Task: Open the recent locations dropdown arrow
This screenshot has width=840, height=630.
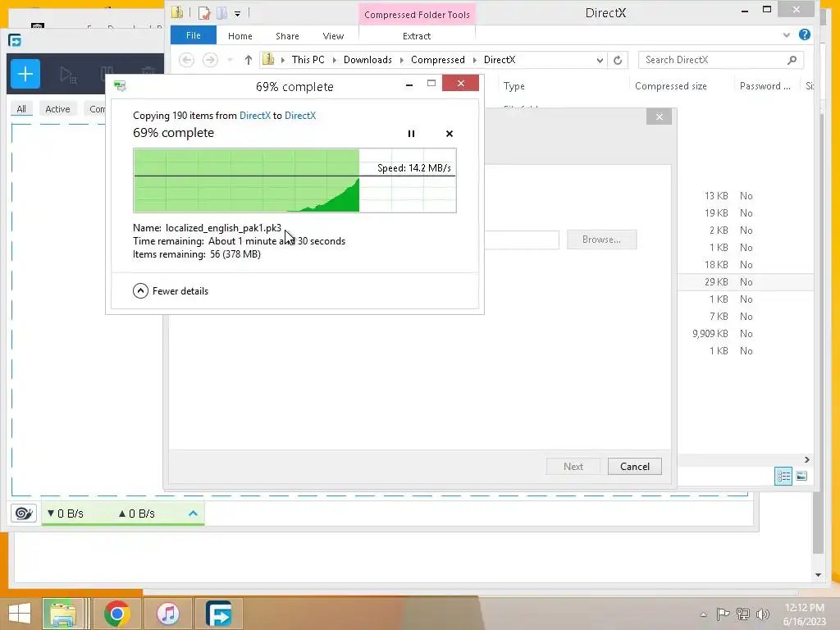Action: point(230,60)
